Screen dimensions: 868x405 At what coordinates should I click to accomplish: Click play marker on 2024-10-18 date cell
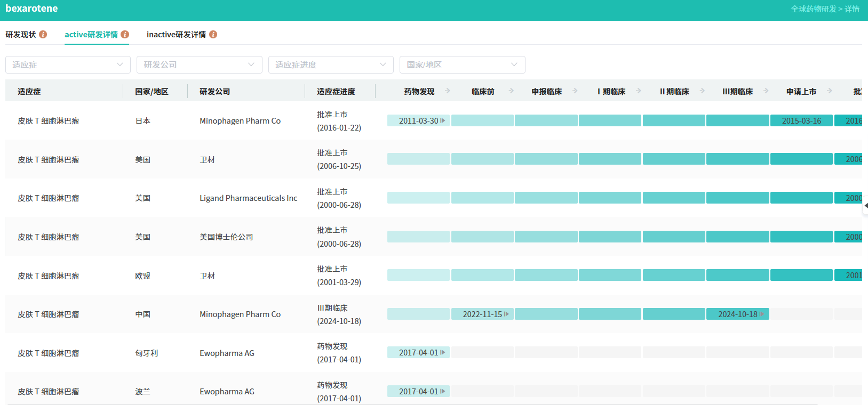(x=762, y=314)
